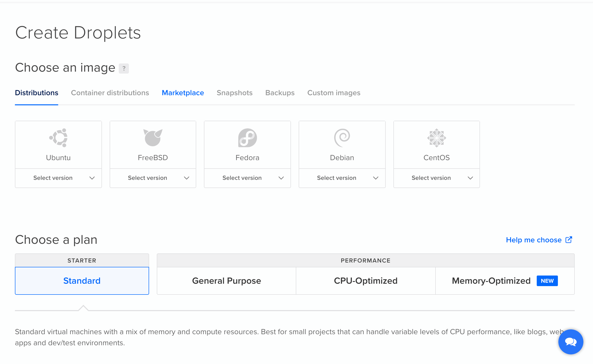Viewport: 593px width, 364px height.
Task: Click the external link icon beside Help me choose
Action: 568,240
